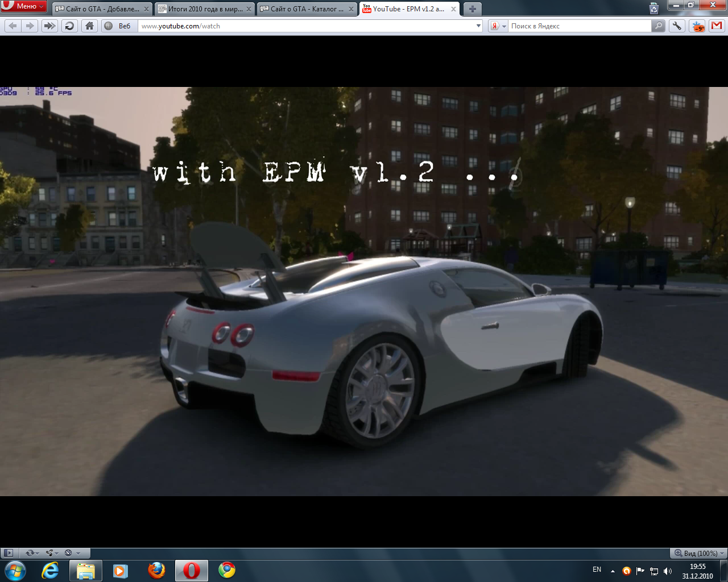Click the fast forward navigation button

pyautogui.click(x=49, y=26)
